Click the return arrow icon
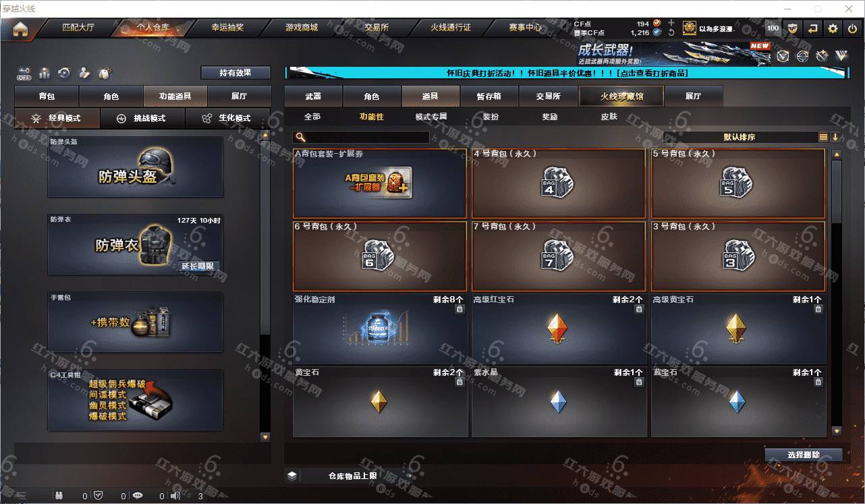Screen dimensions: 865x504 pos(812,28)
